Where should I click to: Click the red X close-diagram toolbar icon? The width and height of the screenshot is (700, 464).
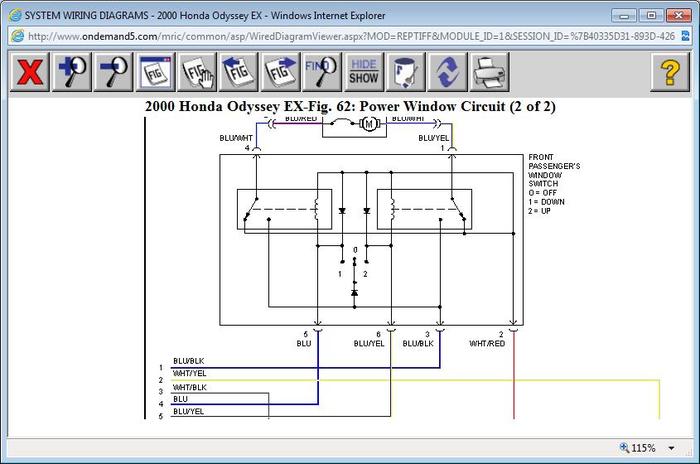pos(29,71)
